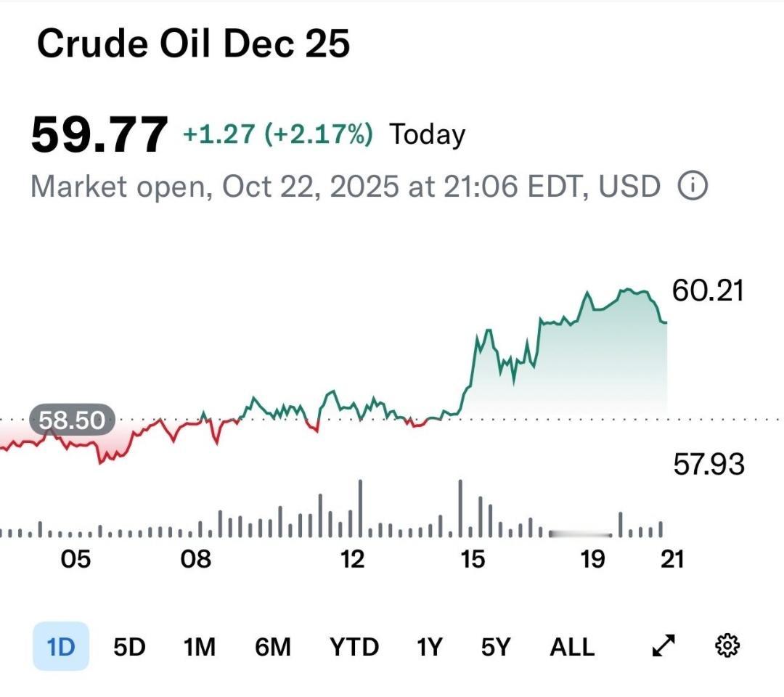
Task: Select the 1D time range
Action: point(61,646)
